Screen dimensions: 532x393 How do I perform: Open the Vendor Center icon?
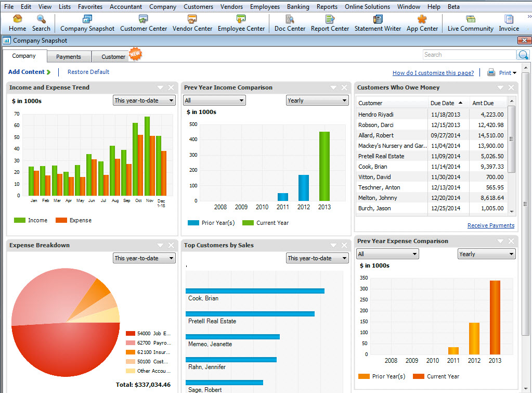[x=192, y=19]
